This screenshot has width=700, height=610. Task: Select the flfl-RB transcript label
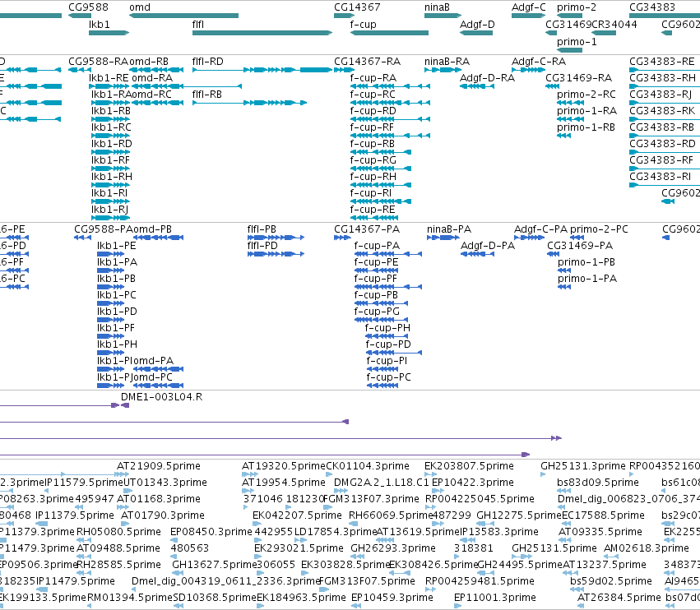(206, 95)
